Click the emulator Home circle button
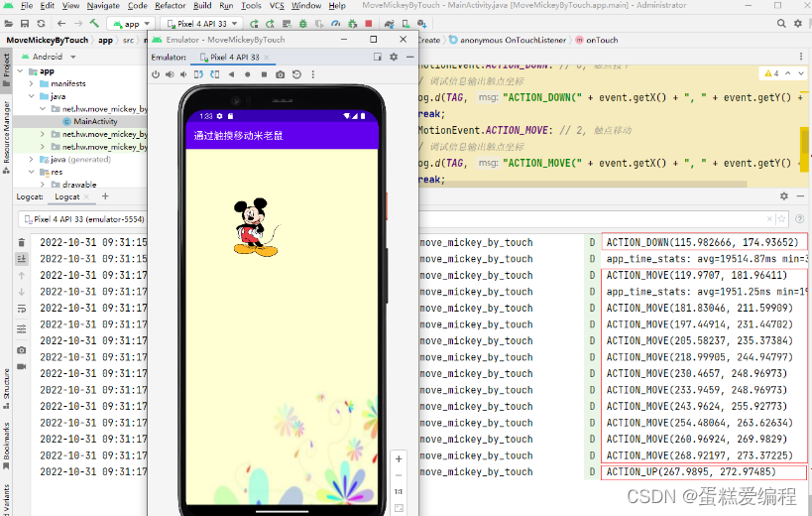Viewport: 812px width, 516px height. (248, 74)
